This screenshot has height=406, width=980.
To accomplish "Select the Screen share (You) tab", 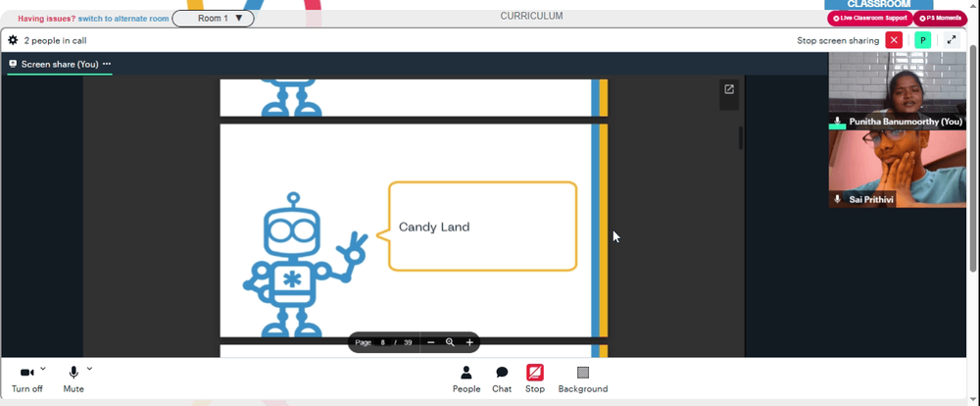I will click(60, 64).
